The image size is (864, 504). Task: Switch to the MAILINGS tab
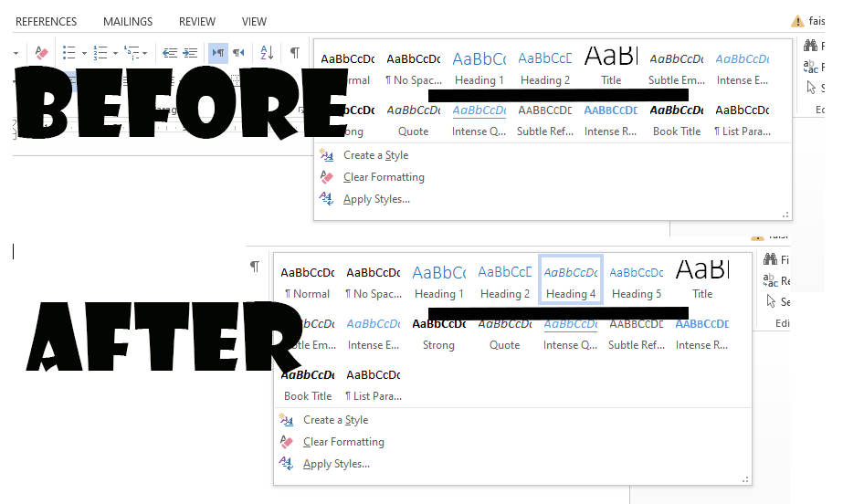coord(128,21)
